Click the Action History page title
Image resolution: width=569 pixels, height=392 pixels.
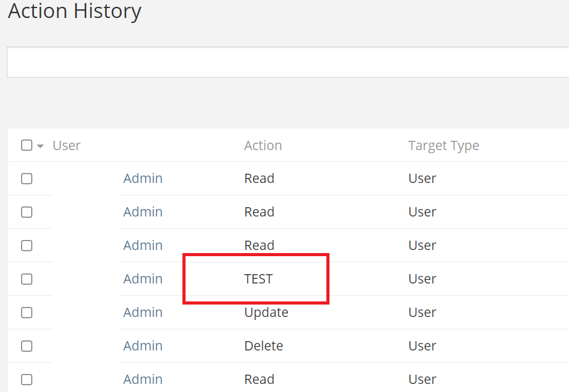pos(74,11)
